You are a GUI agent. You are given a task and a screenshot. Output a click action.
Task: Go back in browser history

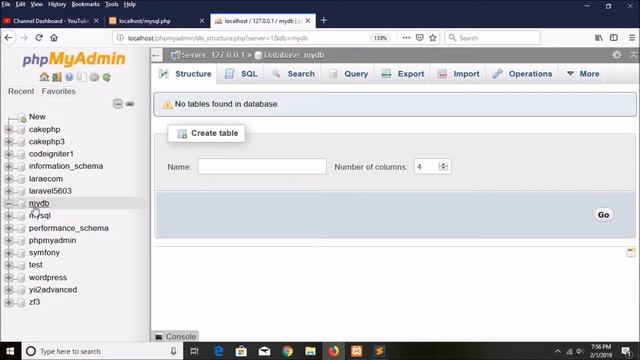pyautogui.click(x=9, y=38)
